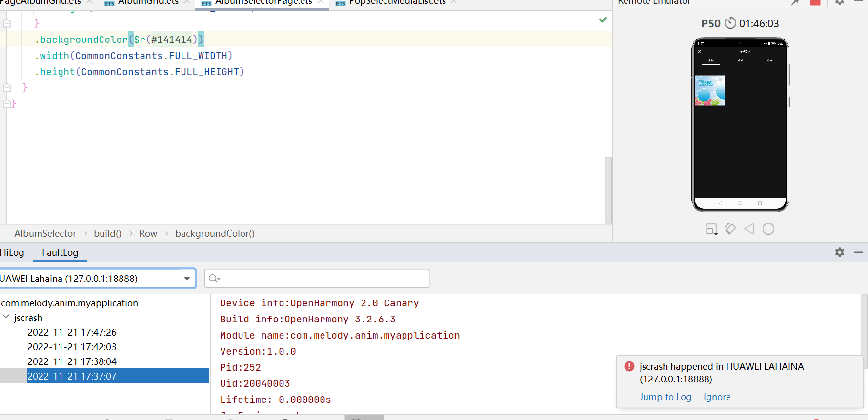
Task: Select the FaultLog tab
Action: [x=60, y=252]
